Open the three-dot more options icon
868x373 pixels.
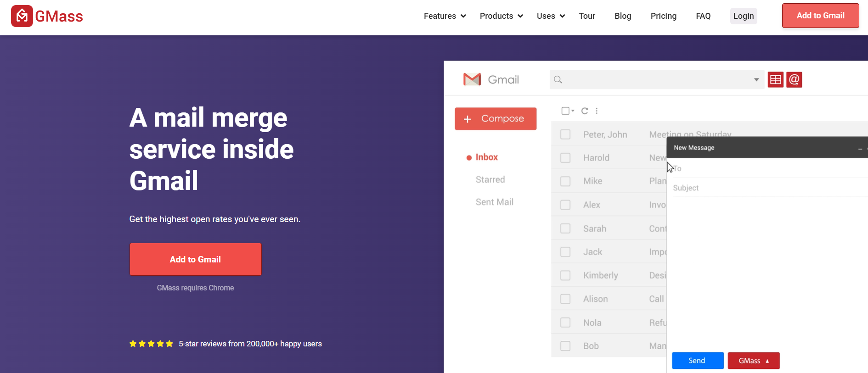pos(597,111)
